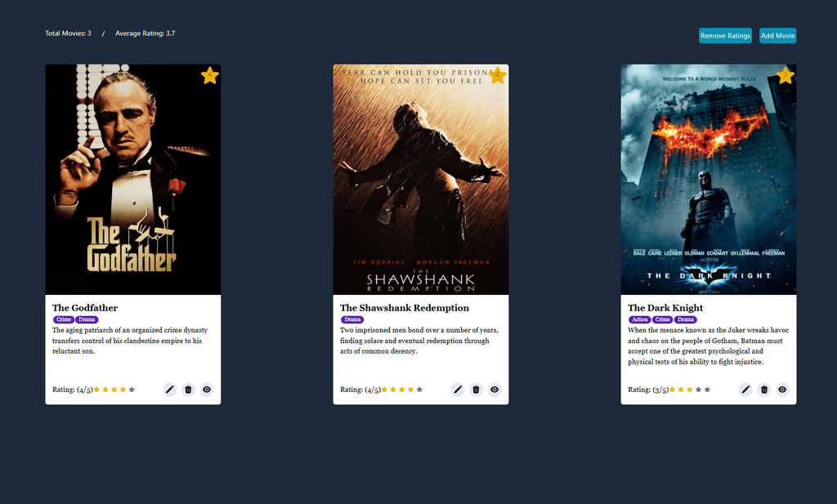Open The Shawshank Redemption poster image
This screenshot has width=837, height=504.
pos(421,180)
